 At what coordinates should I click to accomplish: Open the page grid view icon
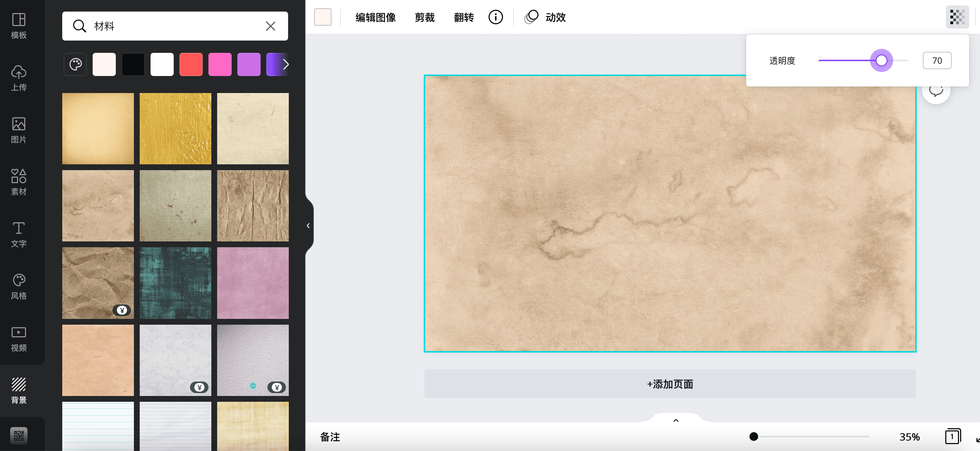[x=953, y=436]
